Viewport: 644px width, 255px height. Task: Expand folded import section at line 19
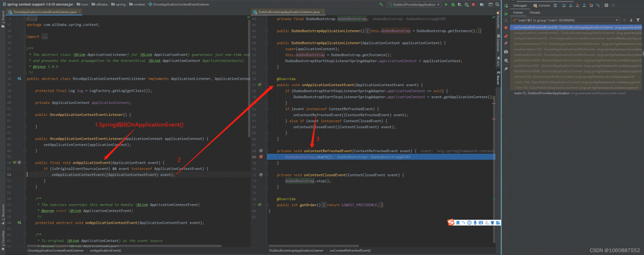pyautogui.click(x=25, y=37)
